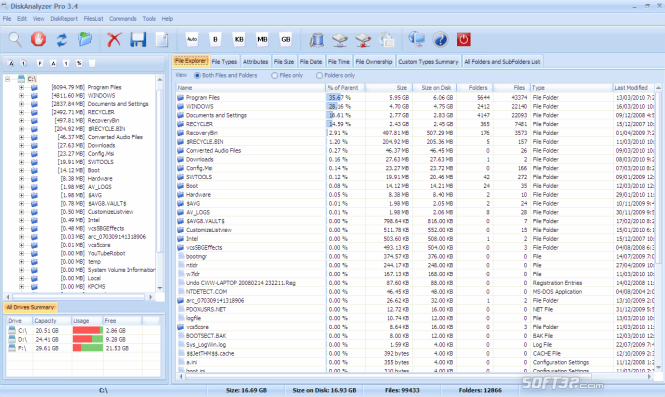The width and height of the screenshot is (665, 397).
Task: Click the file list vertical scrollbar
Action: click(658, 228)
